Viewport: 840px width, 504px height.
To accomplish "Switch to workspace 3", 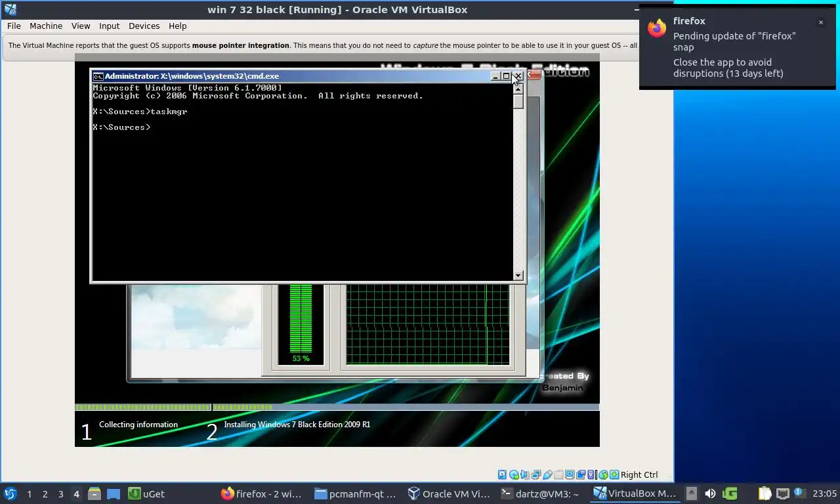I will click(x=60, y=494).
